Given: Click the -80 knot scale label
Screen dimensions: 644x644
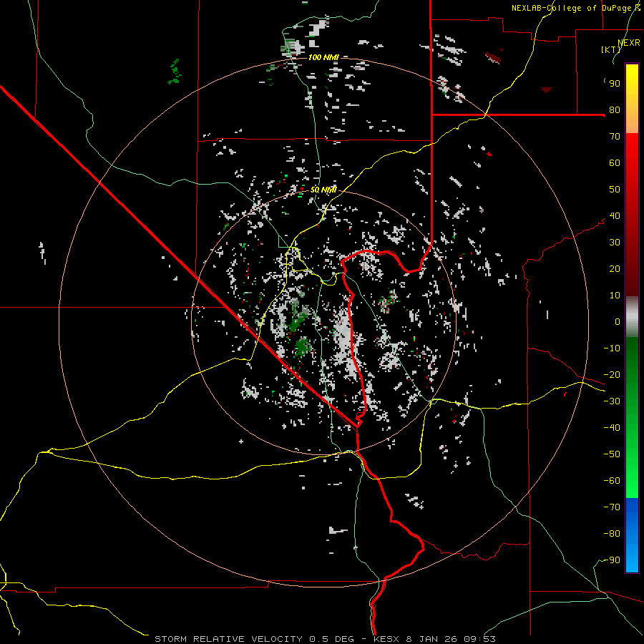Looking at the screenshot, I should coord(612,534).
